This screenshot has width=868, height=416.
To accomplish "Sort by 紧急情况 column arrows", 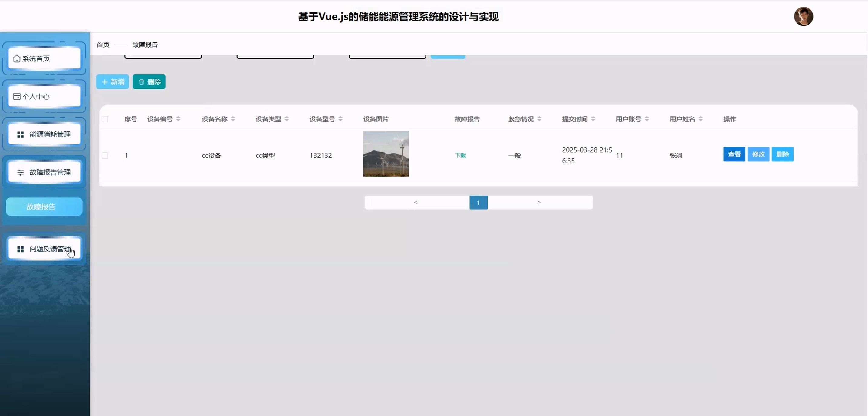I will [x=539, y=119].
